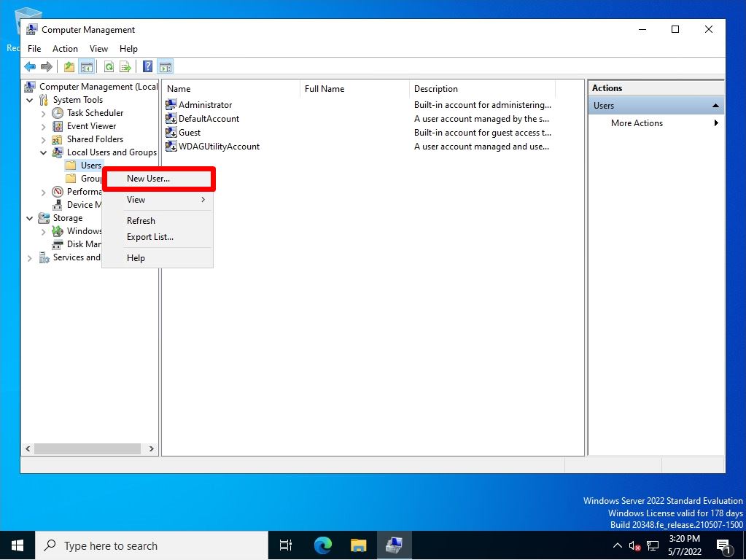
Task: Collapse the Storage tree node
Action: click(x=29, y=219)
